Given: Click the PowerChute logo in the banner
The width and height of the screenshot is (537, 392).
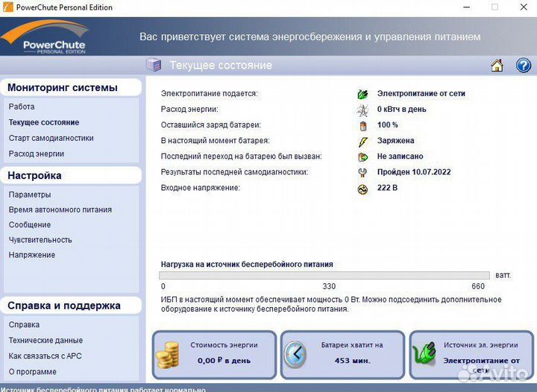Looking at the screenshot, I should [x=45, y=37].
